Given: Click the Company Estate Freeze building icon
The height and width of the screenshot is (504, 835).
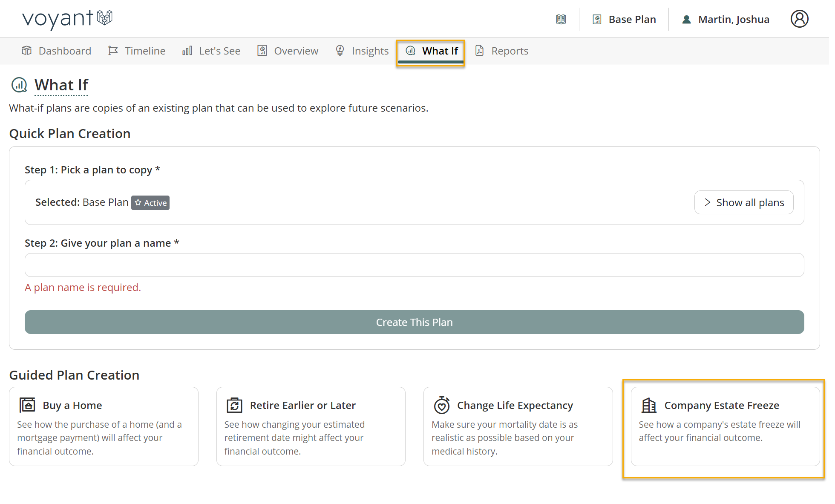Looking at the screenshot, I should point(649,405).
